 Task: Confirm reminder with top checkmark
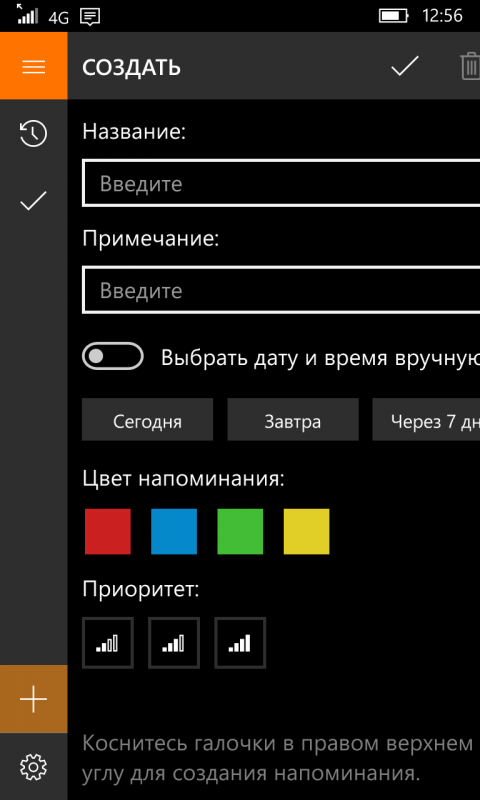pyautogui.click(x=405, y=66)
